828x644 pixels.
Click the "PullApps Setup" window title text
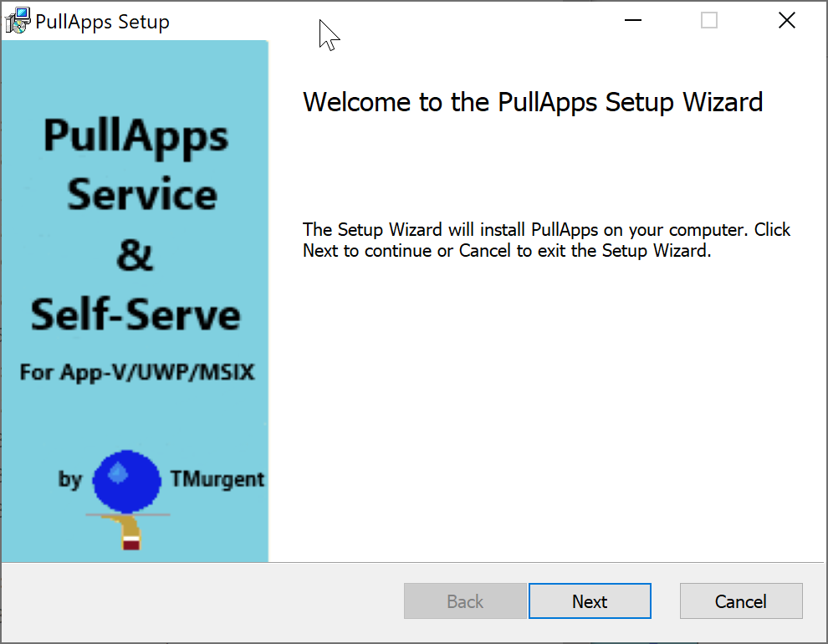tap(102, 22)
